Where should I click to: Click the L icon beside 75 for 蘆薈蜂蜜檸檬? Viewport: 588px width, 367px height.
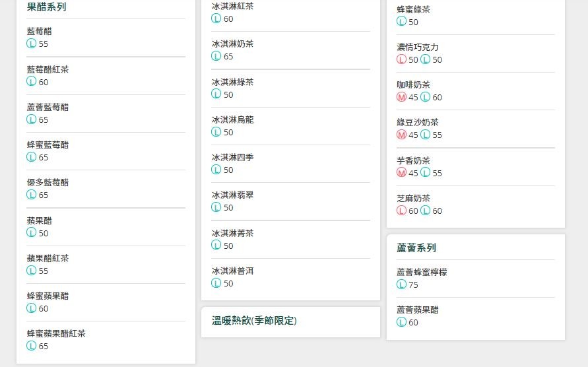click(x=401, y=284)
